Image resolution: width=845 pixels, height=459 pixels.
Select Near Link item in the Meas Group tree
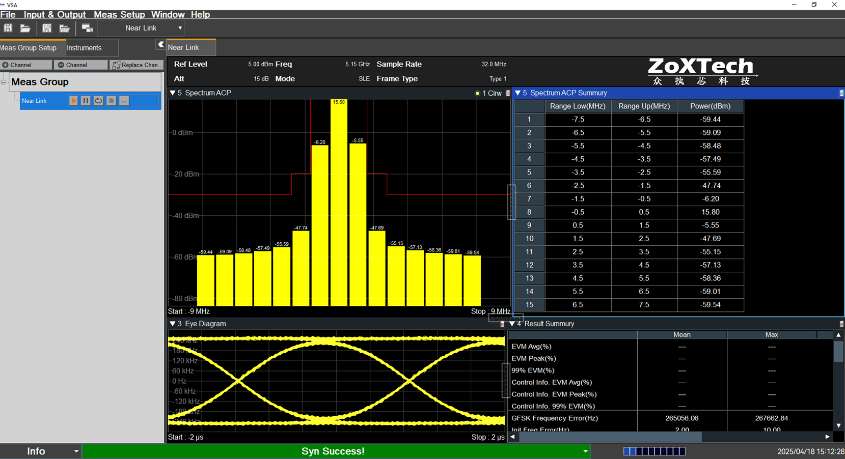(x=90, y=101)
